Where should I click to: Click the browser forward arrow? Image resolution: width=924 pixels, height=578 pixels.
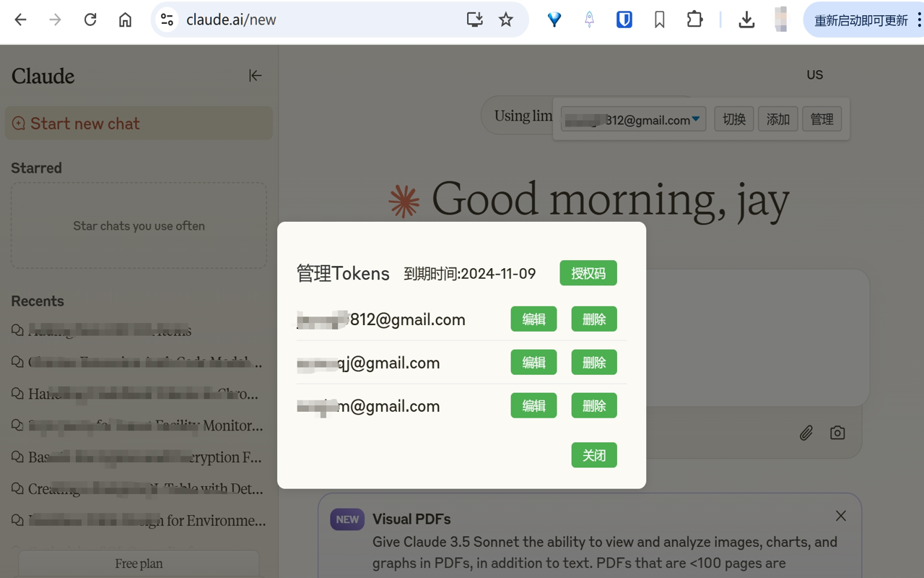55,20
